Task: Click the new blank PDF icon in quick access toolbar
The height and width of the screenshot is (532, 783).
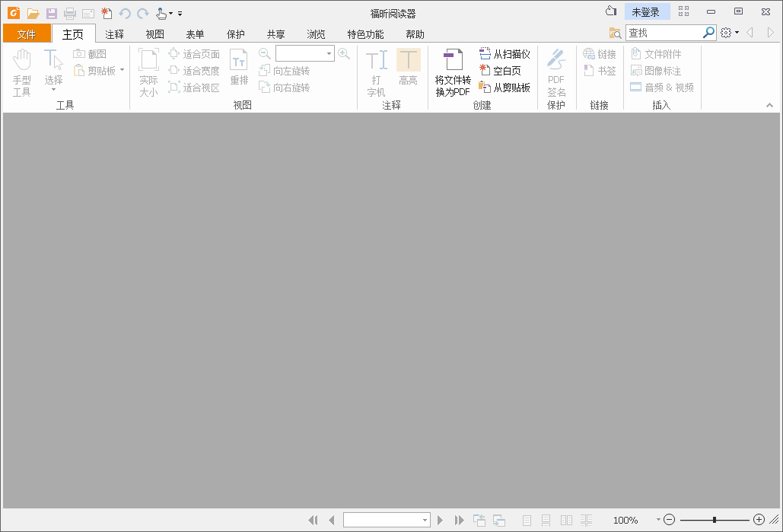Action: [x=107, y=14]
